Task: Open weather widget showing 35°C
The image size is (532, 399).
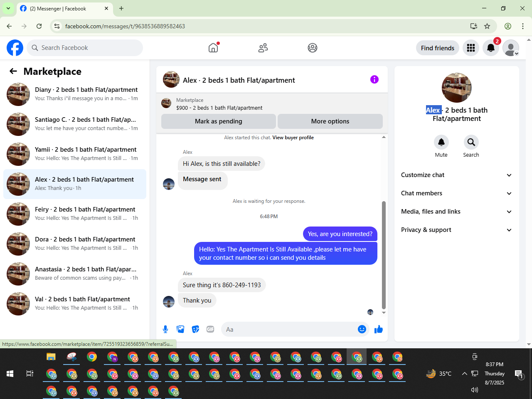Action: 439,374
